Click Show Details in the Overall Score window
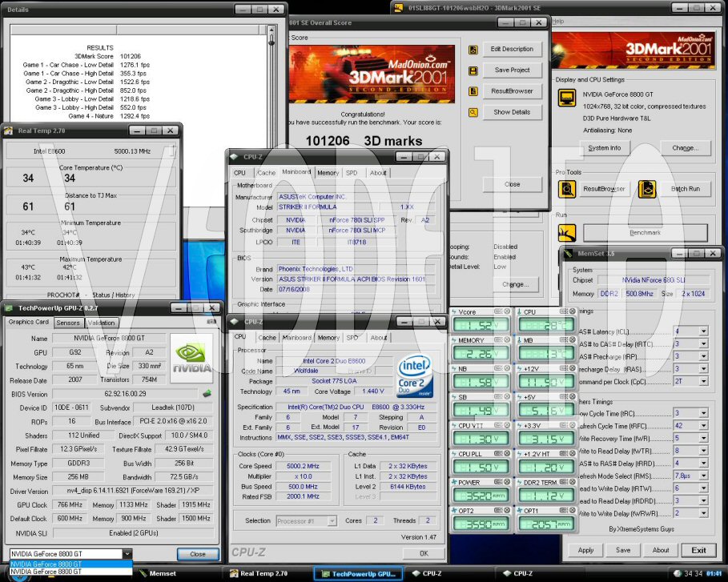The width and height of the screenshot is (728, 582). click(512, 112)
